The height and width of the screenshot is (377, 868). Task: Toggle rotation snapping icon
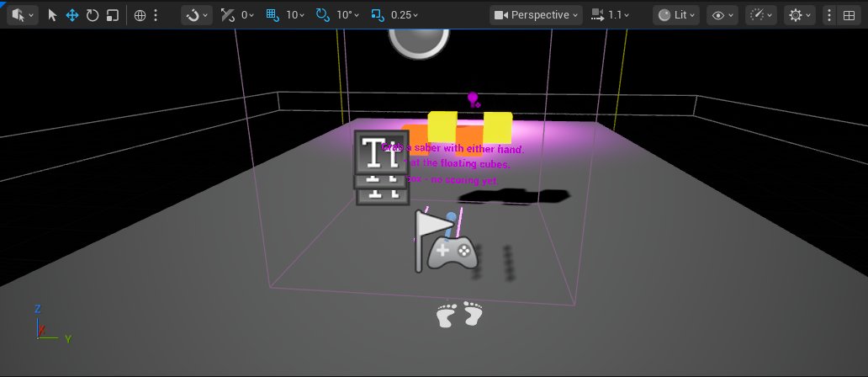point(322,15)
